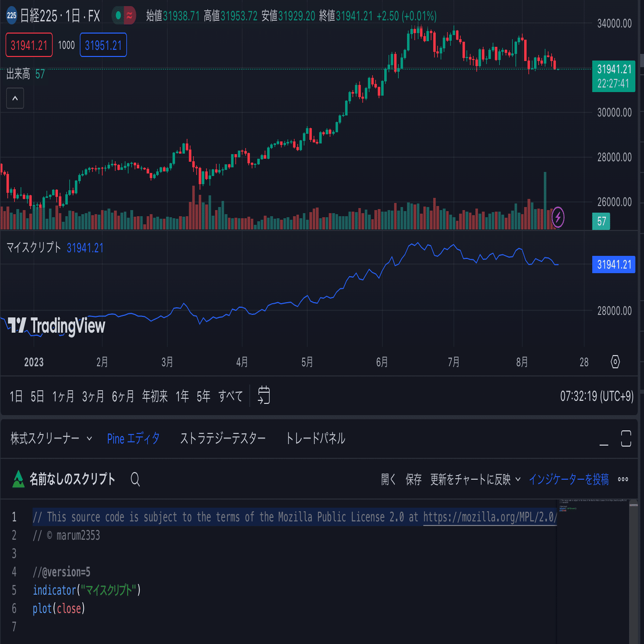
Task: Open chart settings hexagon gear icon
Action: [615, 362]
